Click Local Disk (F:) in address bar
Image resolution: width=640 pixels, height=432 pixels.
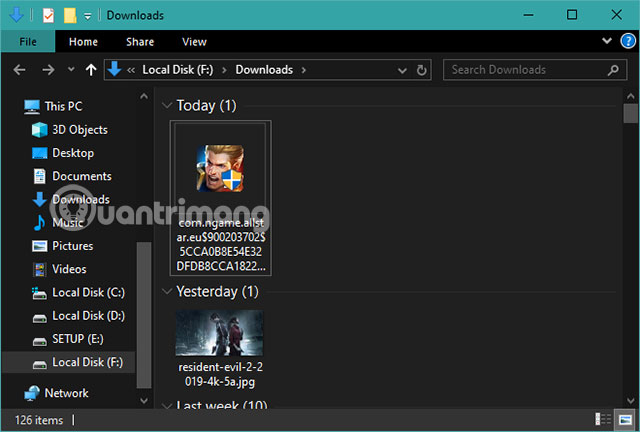point(178,70)
